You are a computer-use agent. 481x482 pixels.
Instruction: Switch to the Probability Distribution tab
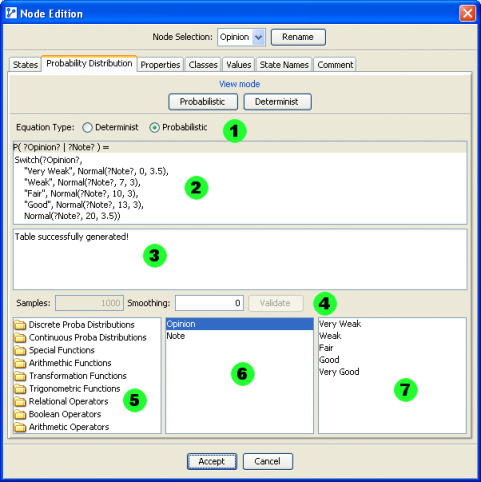pos(89,63)
